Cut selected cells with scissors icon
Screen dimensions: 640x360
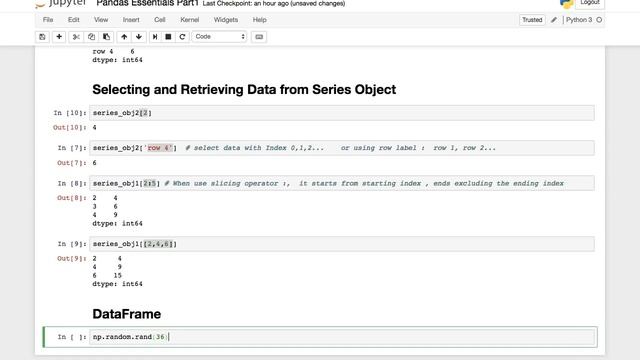pyautogui.click(x=76, y=37)
